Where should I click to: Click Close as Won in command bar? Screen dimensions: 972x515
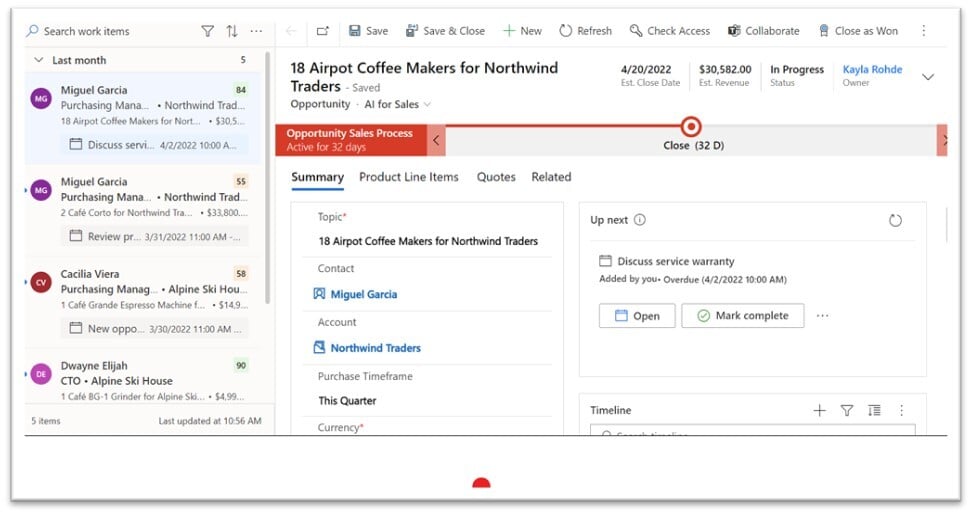click(x=857, y=31)
